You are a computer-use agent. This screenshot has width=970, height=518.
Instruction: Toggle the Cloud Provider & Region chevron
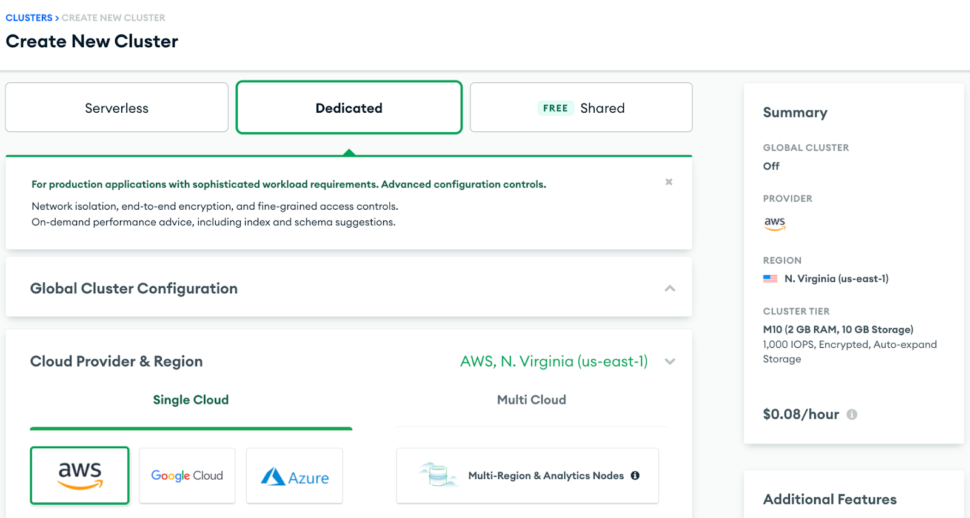670,362
